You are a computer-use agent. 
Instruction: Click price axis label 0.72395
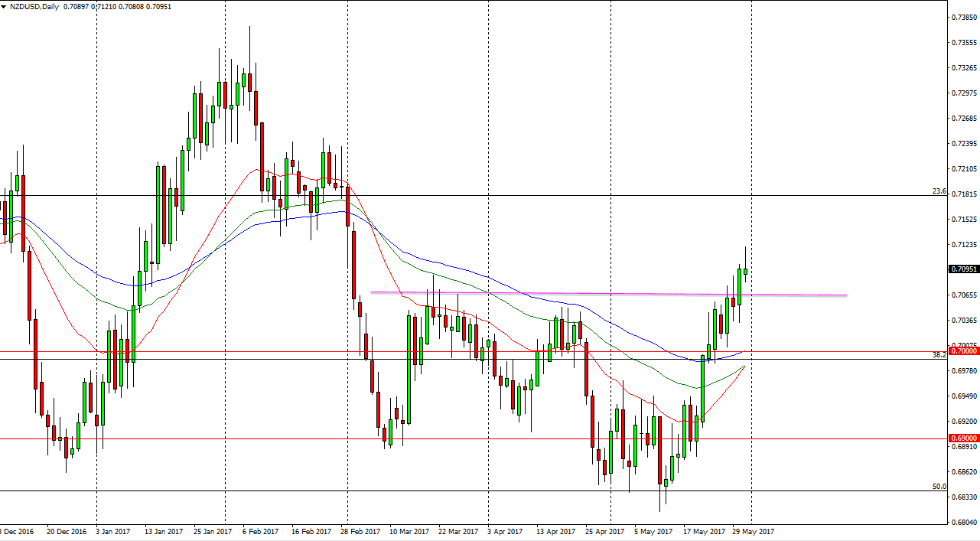pos(963,143)
